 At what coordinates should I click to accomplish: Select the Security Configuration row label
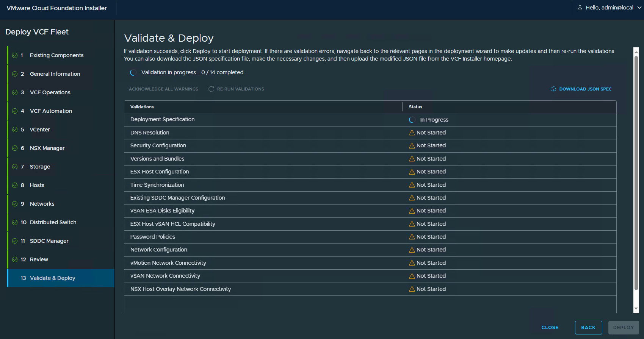158,145
